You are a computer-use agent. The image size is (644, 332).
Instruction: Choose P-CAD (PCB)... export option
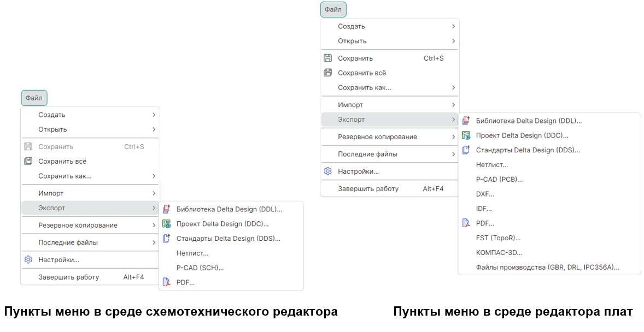pyautogui.click(x=549, y=179)
